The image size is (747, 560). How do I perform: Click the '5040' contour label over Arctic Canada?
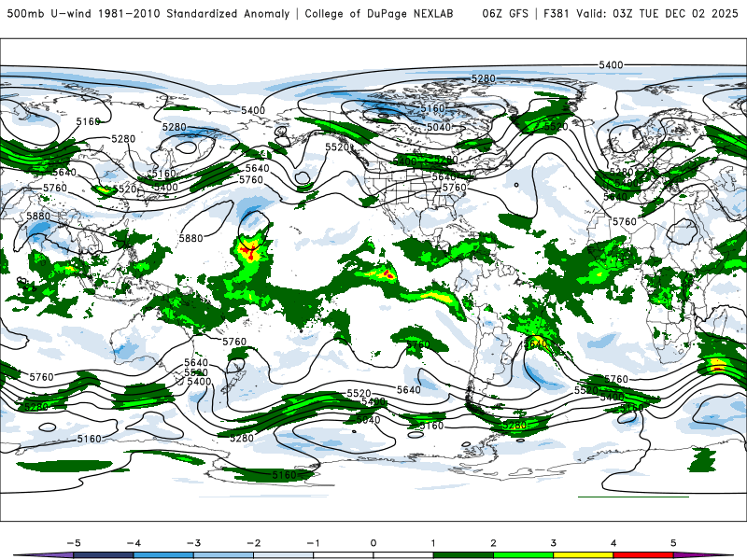pyautogui.click(x=439, y=127)
